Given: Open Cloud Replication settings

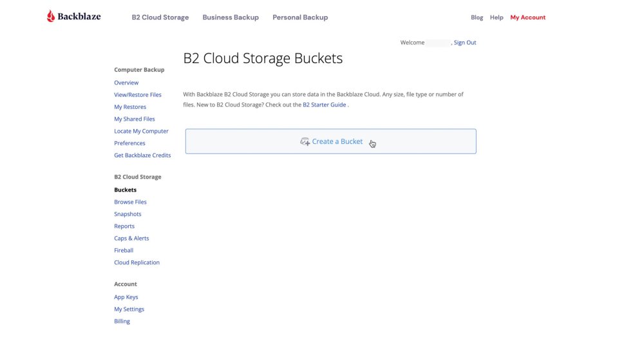Looking at the screenshot, I should click(137, 262).
